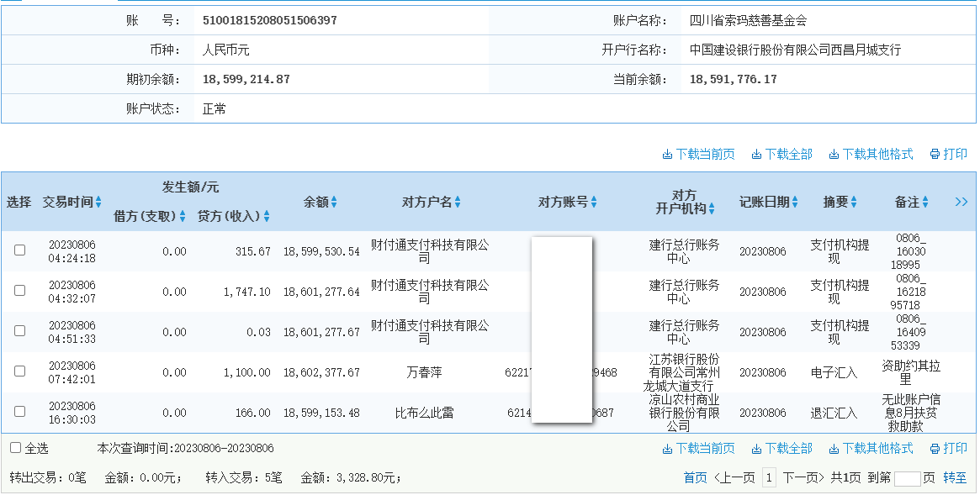This screenshot has height=495, width=980.
Task: Click the 18,602,377.67 balance cell
Action: pyautogui.click(x=321, y=372)
